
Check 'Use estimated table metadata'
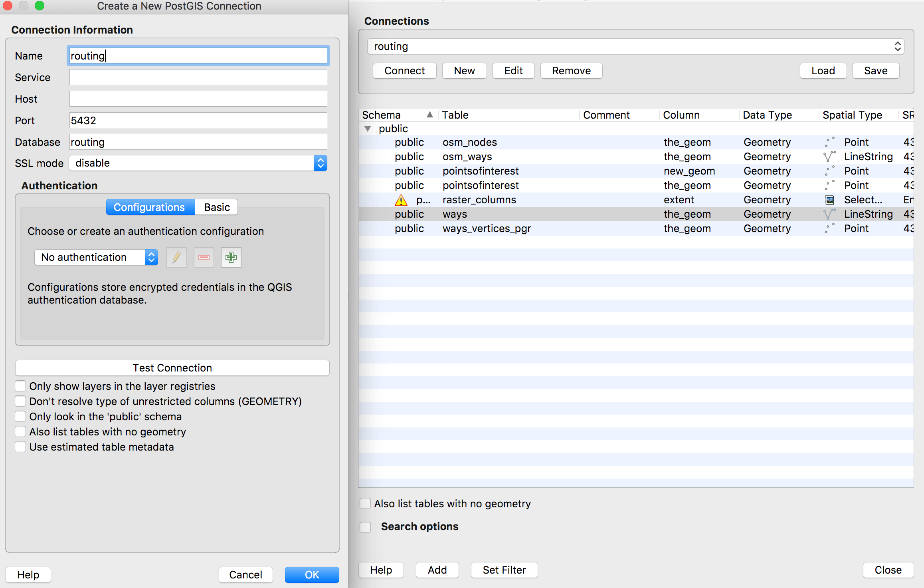[20, 447]
